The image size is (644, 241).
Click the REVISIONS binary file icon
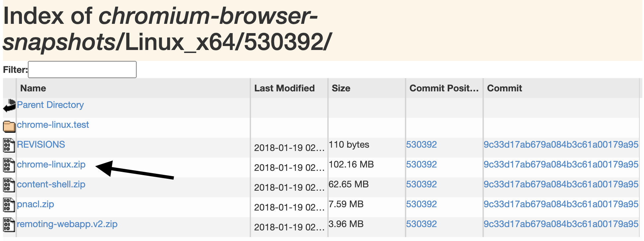pos(9,145)
